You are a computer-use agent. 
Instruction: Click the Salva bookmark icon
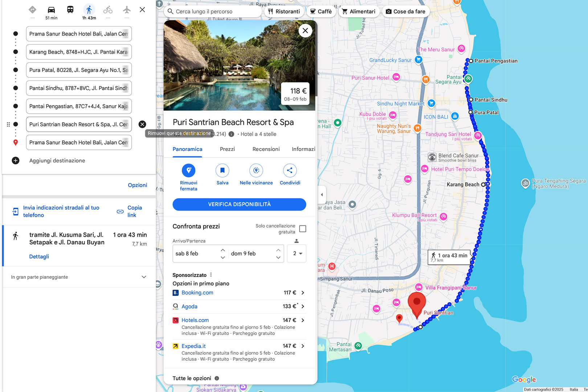point(222,171)
